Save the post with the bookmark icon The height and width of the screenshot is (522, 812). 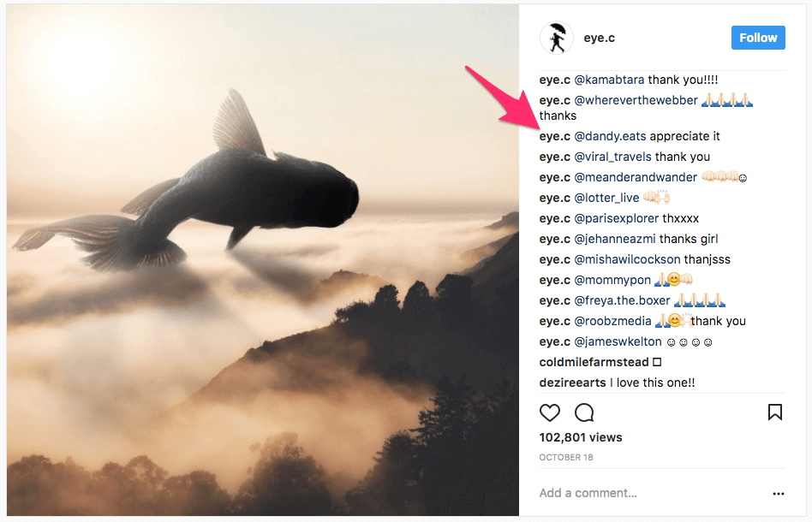click(x=775, y=412)
